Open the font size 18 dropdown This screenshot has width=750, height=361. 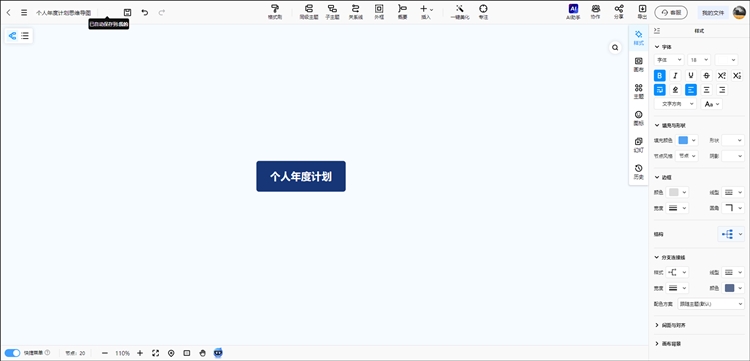click(x=699, y=60)
